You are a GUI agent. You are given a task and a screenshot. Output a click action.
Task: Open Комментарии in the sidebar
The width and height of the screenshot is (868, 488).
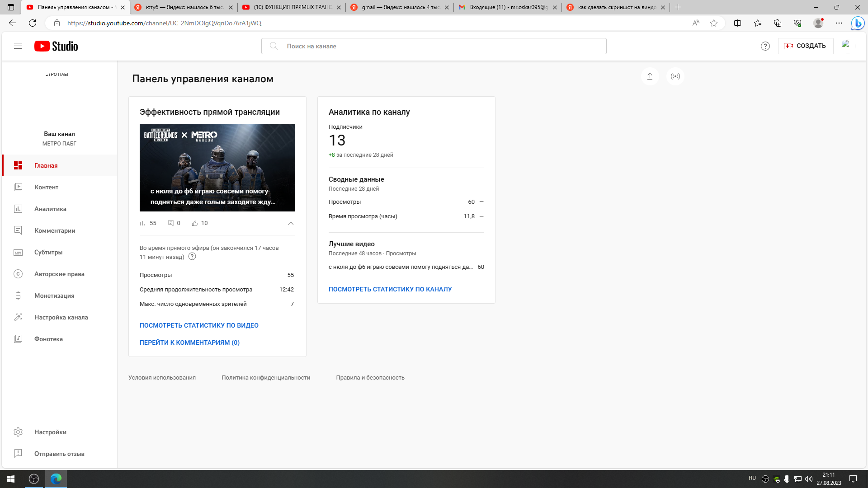60,230
